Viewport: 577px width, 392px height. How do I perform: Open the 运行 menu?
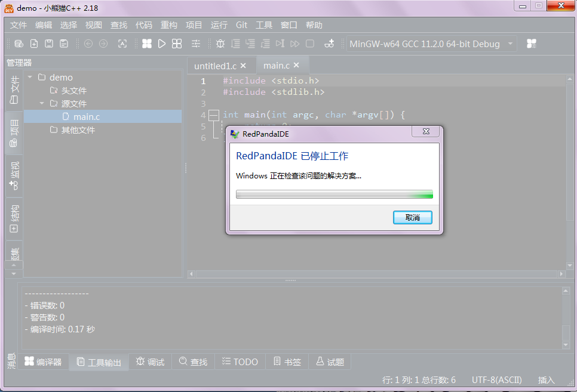click(x=219, y=25)
